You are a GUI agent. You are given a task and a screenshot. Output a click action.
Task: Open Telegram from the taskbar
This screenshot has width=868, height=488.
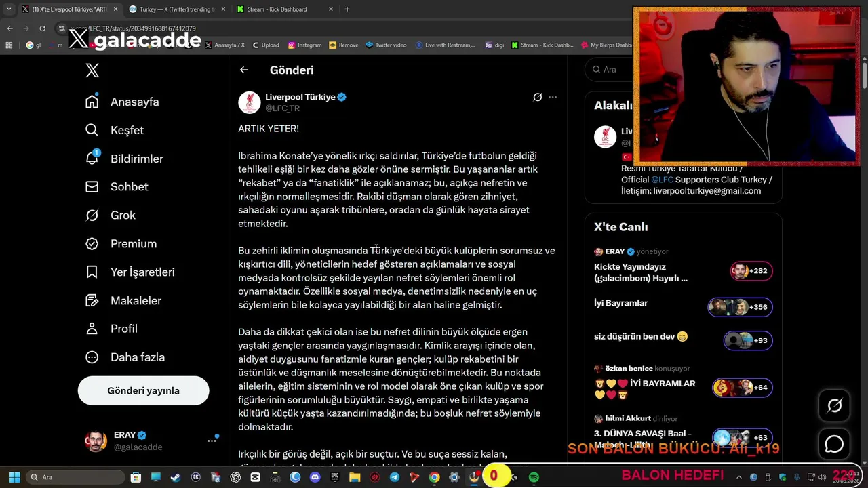(x=395, y=477)
